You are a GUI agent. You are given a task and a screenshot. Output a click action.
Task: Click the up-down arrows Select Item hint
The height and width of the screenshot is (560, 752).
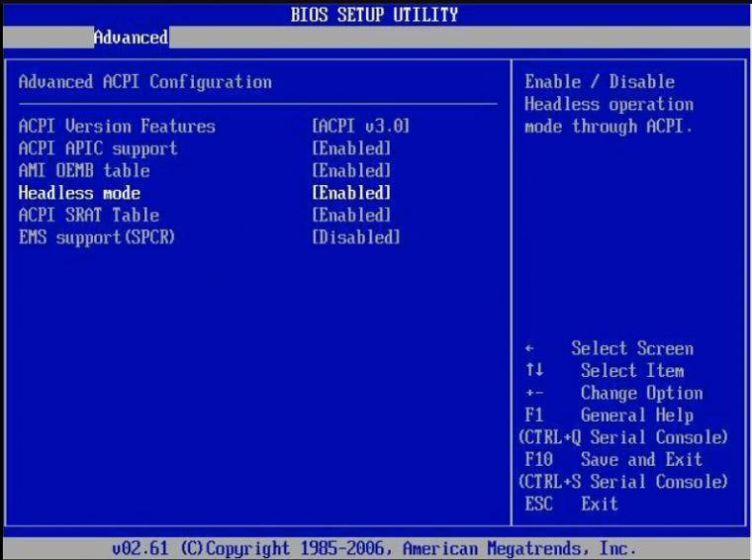[606, 371]
